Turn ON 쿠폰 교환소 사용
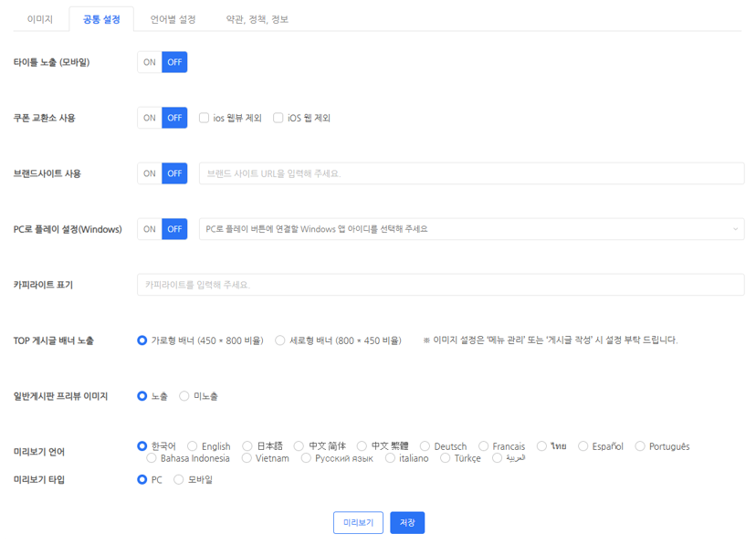The width and height of the screenshot is (756, 544). pos(150,118)
